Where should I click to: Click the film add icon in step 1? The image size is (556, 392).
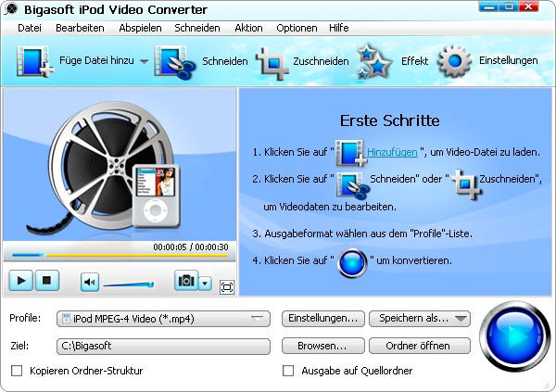[x=350, y=153]
